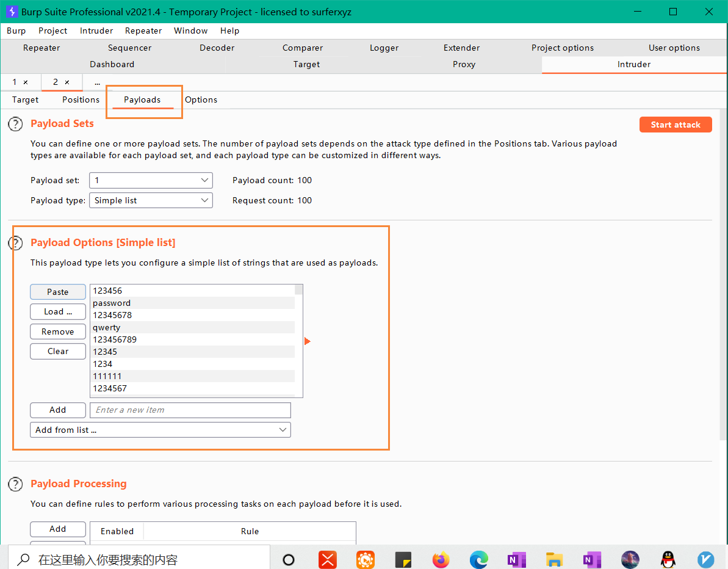The width and height of the screenshot is (728, 569).
Task: Open the Windows search magnifier
Action: [24, 559]
